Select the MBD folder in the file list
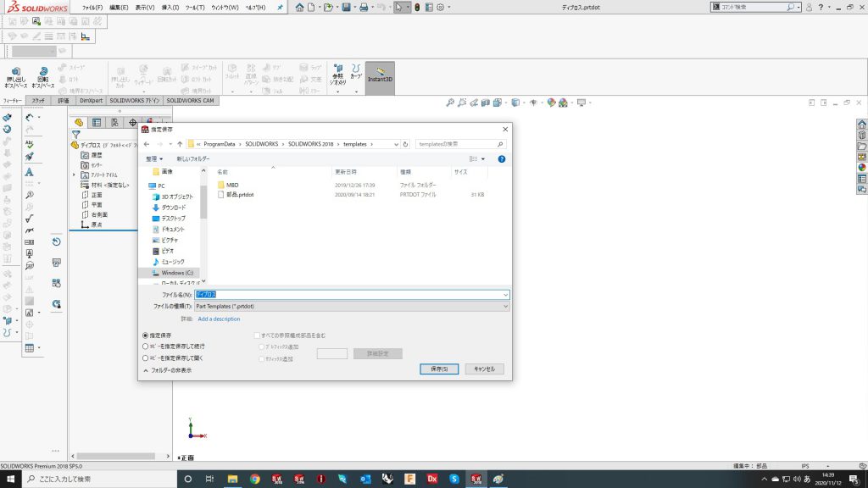Viewport: 868px width, 488px height. tap(232, 186)
